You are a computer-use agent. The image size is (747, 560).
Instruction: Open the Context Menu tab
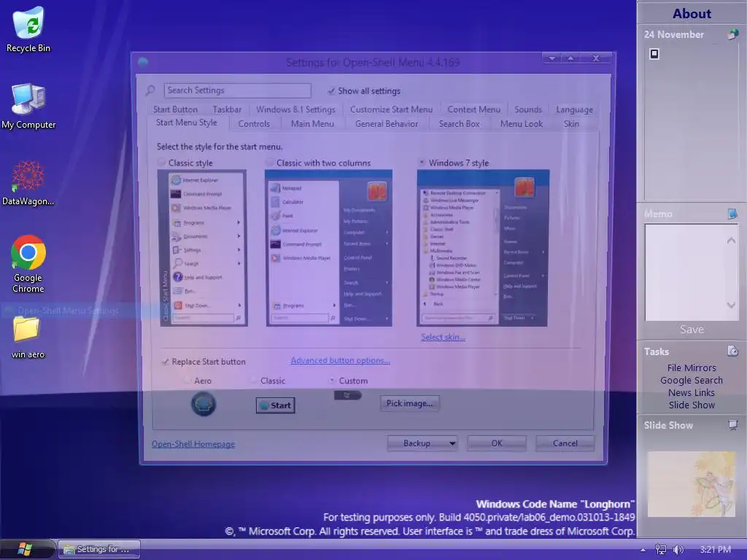click(x=474, y=109)
